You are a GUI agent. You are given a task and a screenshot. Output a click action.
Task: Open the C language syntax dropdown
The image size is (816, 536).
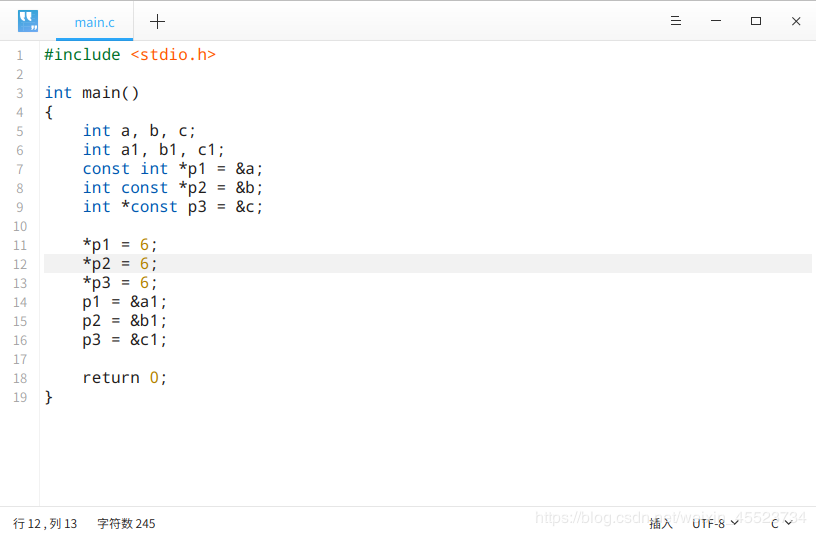(781, 523)
